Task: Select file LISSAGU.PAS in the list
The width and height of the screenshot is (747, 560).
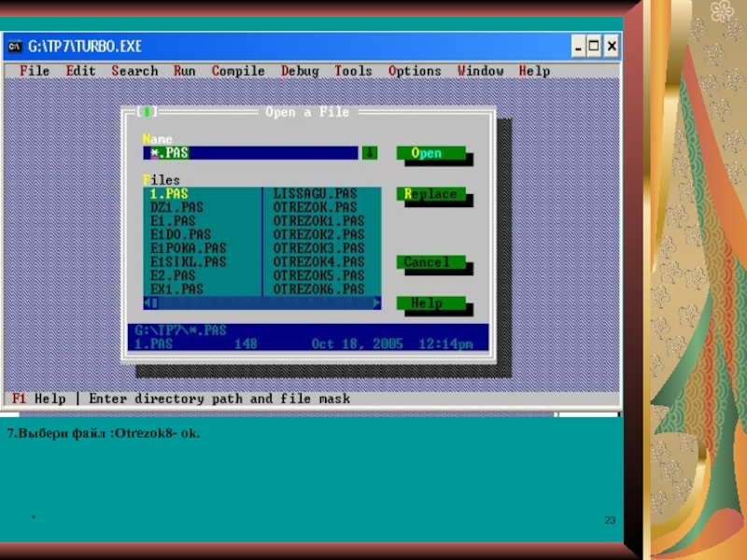Action: pos(315,194)
